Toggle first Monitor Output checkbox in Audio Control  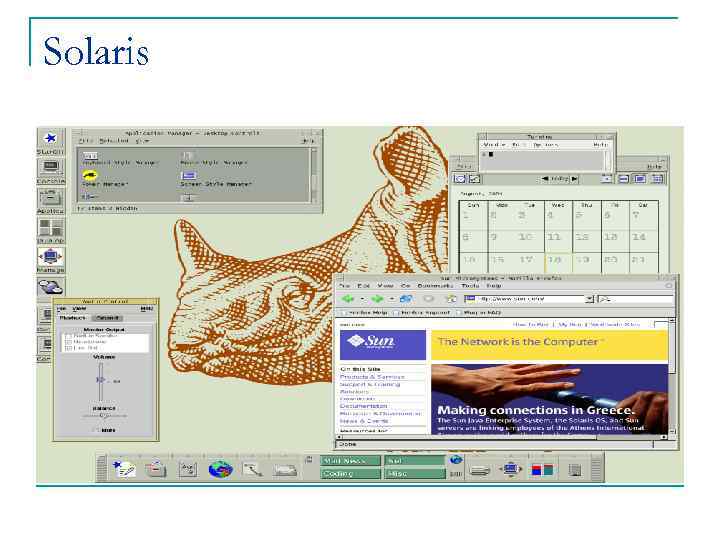tap(69, 336)
